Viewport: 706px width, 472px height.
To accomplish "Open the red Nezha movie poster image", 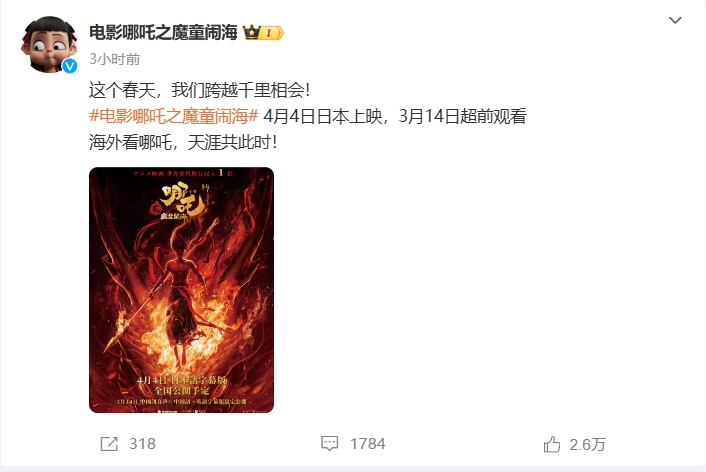I will point(181,290).
